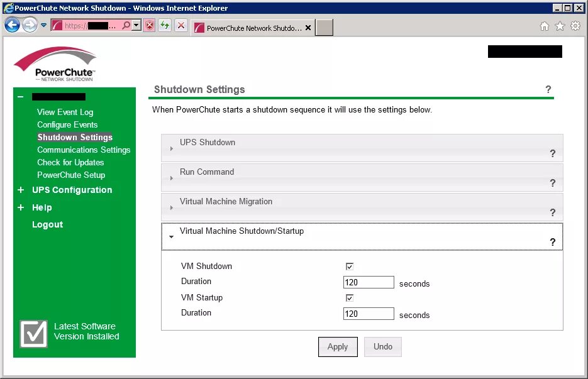Open the recent pages dropdown arrow
The width and height of the screenshot is (588, 379).
(x=43, y=26)
